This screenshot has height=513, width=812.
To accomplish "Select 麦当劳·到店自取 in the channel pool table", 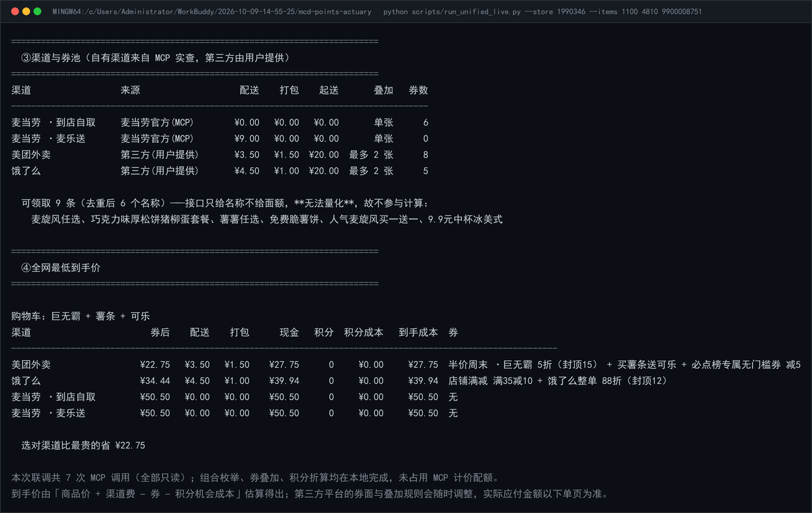I will click(53, 122).
